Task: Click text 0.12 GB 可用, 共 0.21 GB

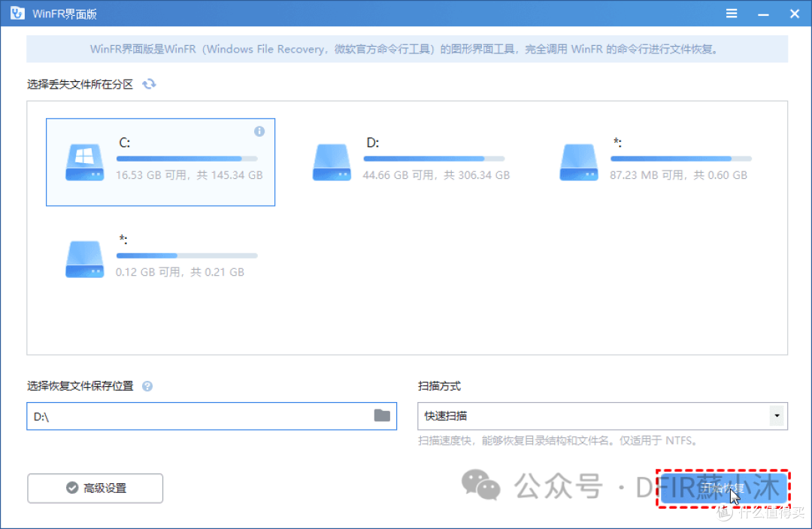Action: click(180, 272)
